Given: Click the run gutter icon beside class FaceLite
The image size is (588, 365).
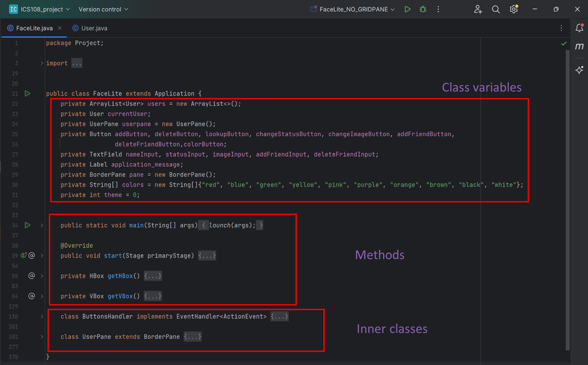Looking at the screenshot, I should tap(28, 93).
